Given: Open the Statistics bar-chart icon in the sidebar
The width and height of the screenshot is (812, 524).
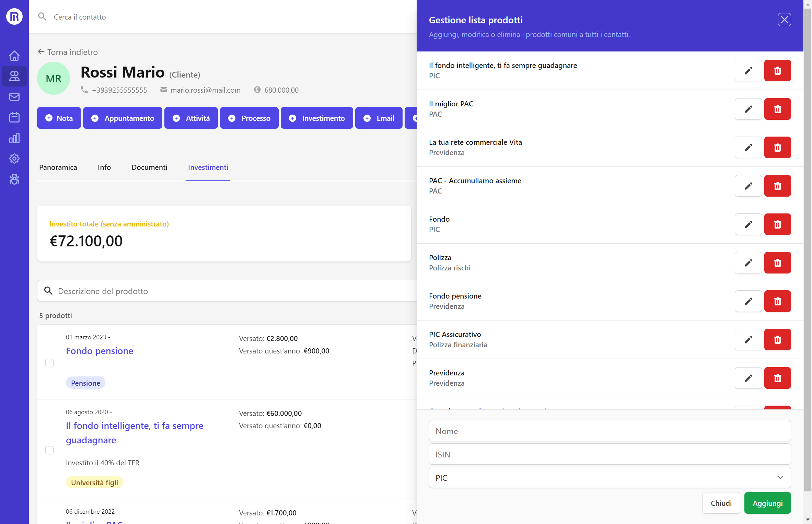Looking at the screenshot, I should (x=14, y=138).
